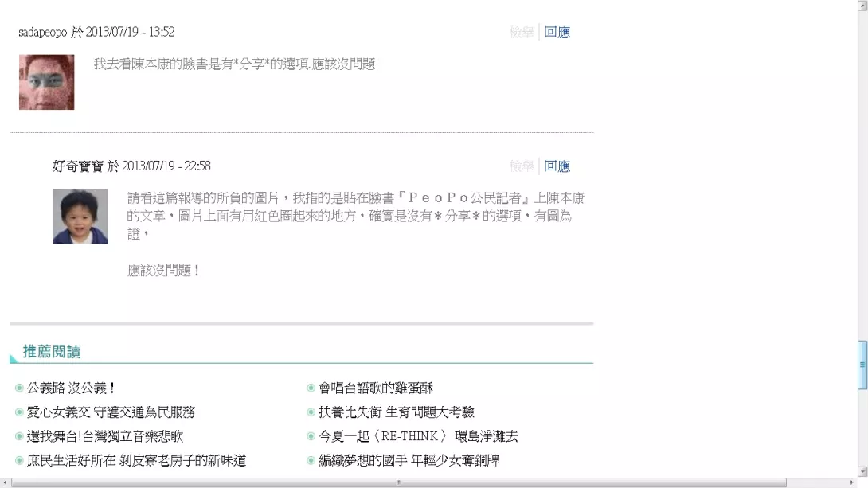868x488 pixels.
Task: Click the vertical scrollbar down arrow
Action: pos(862,471)
